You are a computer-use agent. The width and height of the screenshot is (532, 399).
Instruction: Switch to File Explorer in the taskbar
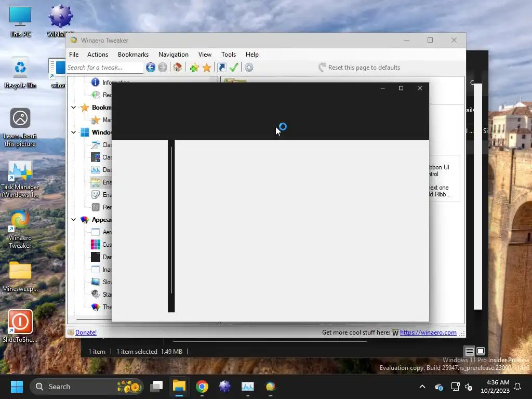coord(179,387)
